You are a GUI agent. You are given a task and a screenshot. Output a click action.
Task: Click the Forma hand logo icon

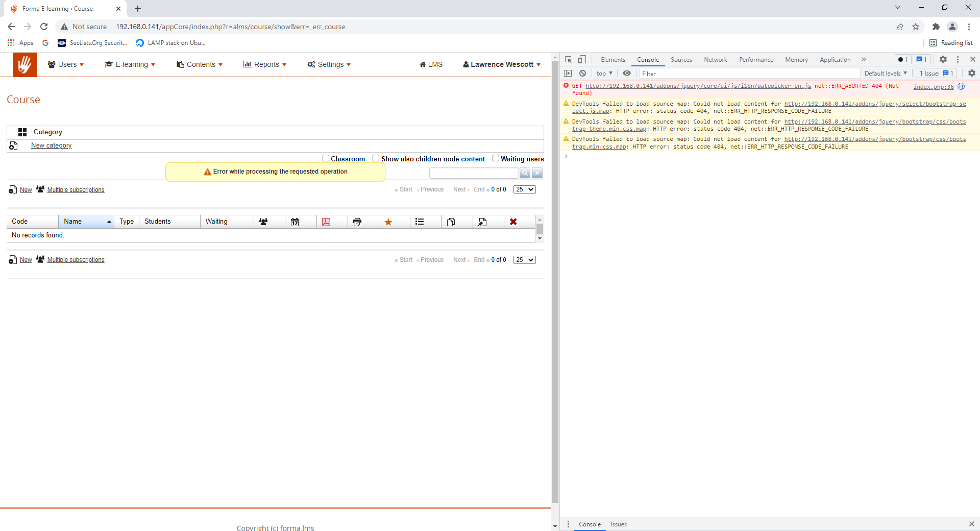24,65
